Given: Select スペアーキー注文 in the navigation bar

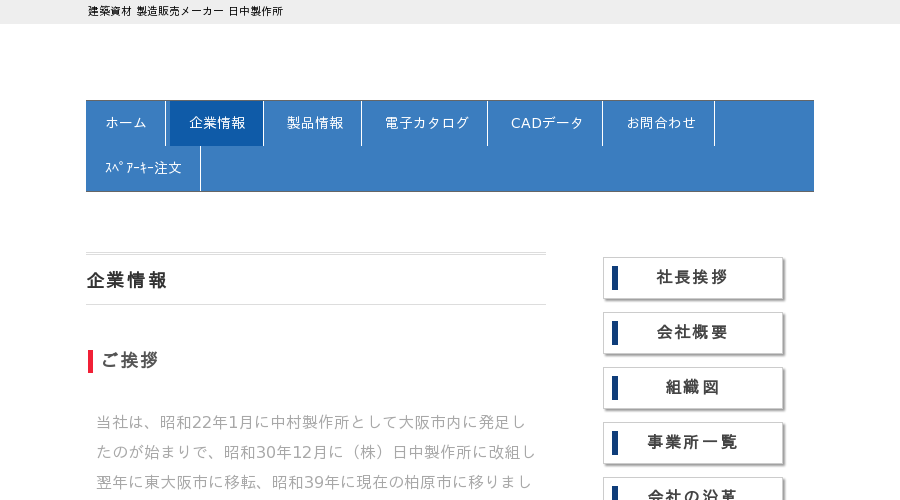Looking at the screenshot, I should click(x=143, y=168).
